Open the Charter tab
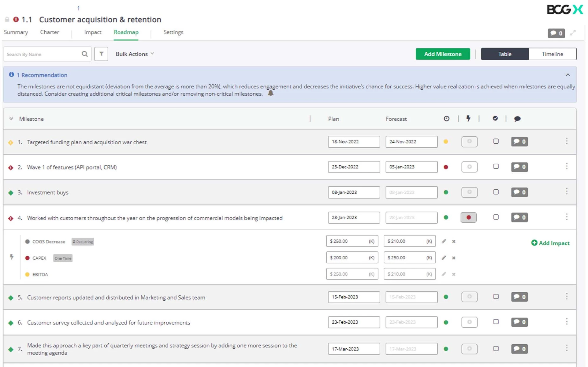Viewport: 588px width, 367px height. [50, 32]
